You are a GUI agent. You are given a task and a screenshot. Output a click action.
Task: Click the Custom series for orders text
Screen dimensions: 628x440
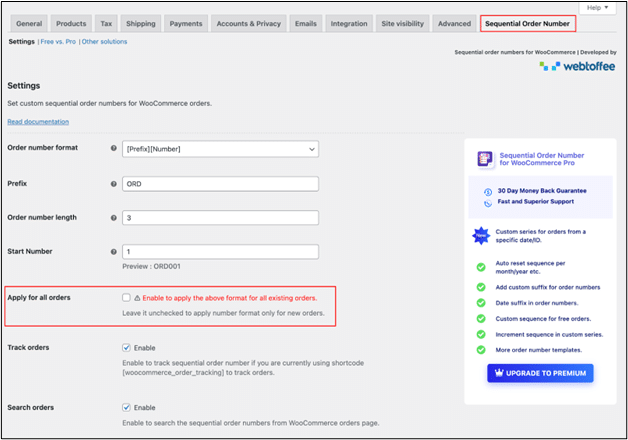tap(541, 236)
